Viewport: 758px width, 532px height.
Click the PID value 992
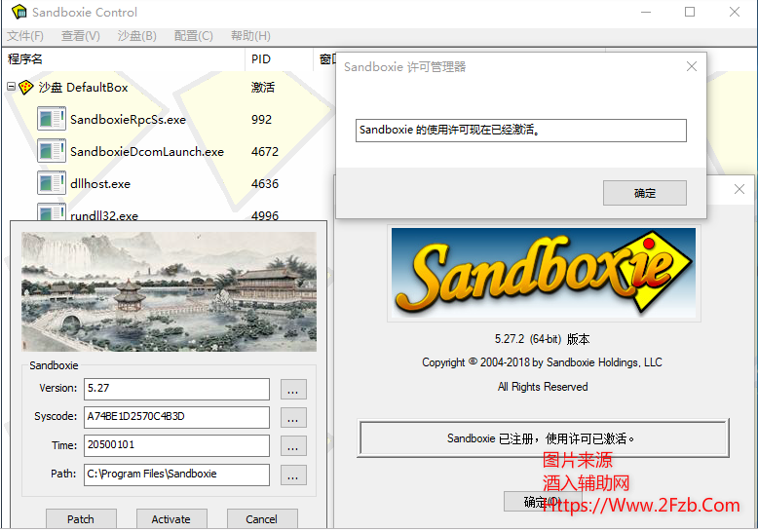pyautogui.click(x=261, y=120)
